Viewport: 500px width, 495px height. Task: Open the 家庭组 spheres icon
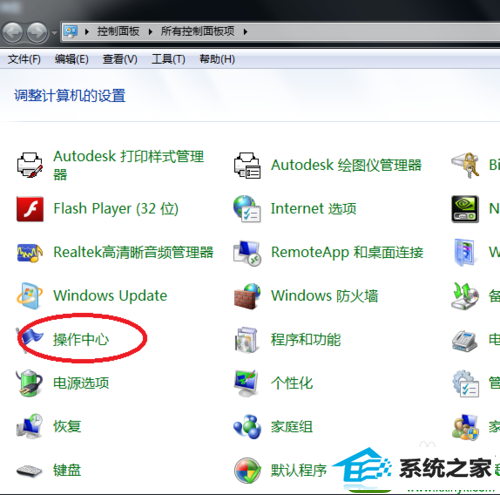(x=247, y=427)
